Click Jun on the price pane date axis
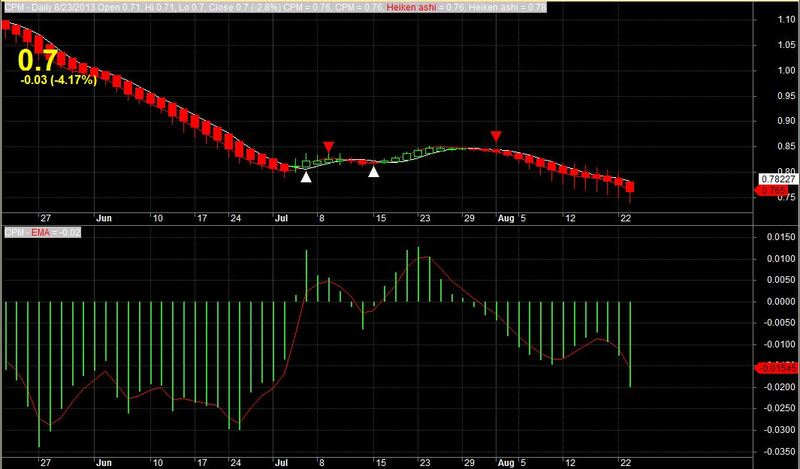 click(x=104, y=218)
